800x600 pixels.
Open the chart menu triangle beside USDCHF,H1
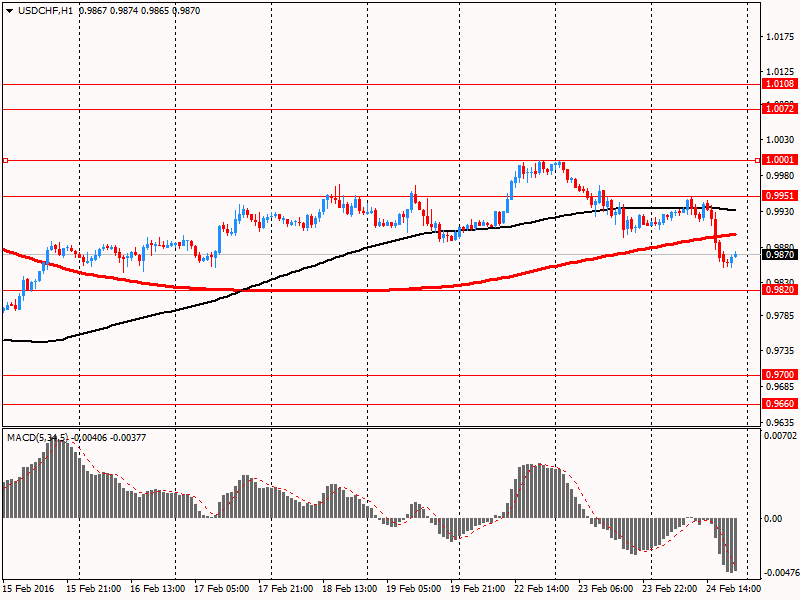click(10, 11)
